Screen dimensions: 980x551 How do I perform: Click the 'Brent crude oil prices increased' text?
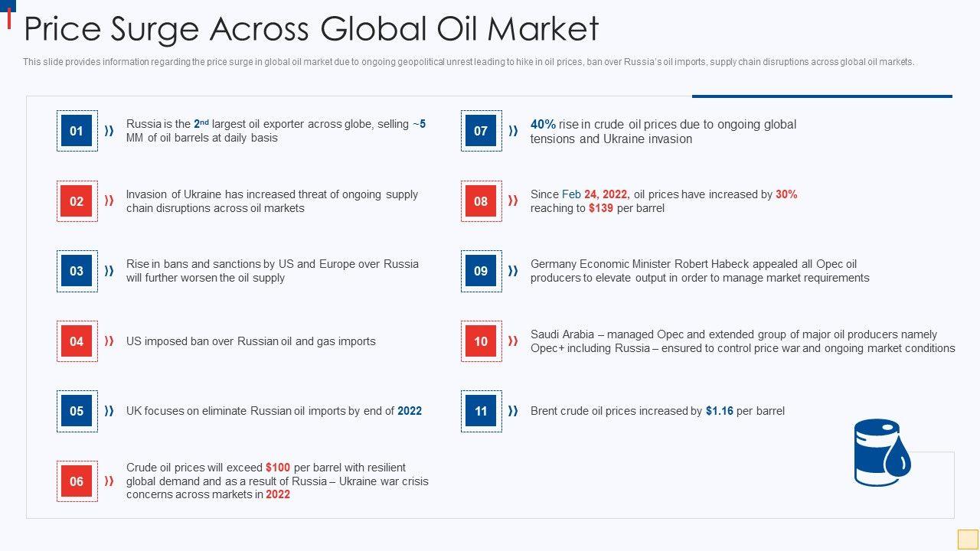(657, 411)
